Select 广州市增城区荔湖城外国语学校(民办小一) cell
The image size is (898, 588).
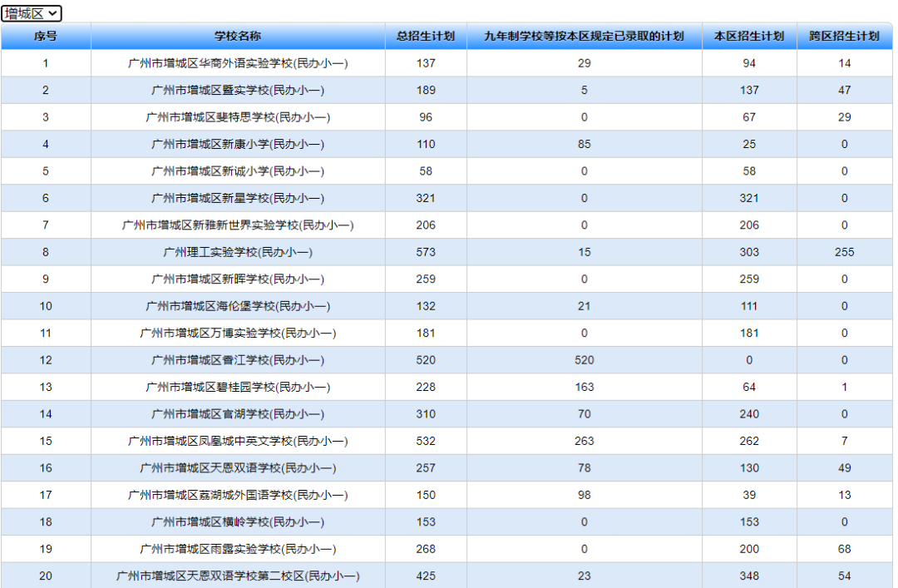pos(238,495)
